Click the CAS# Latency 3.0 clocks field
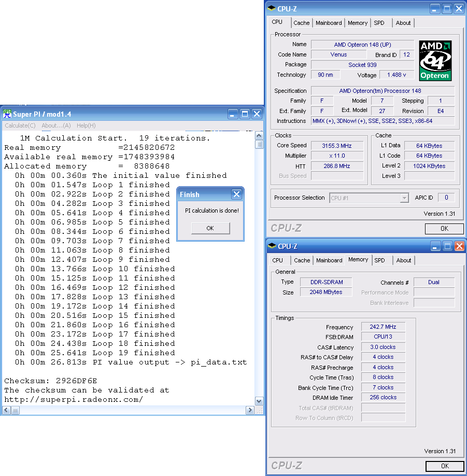 coord(383,347)
